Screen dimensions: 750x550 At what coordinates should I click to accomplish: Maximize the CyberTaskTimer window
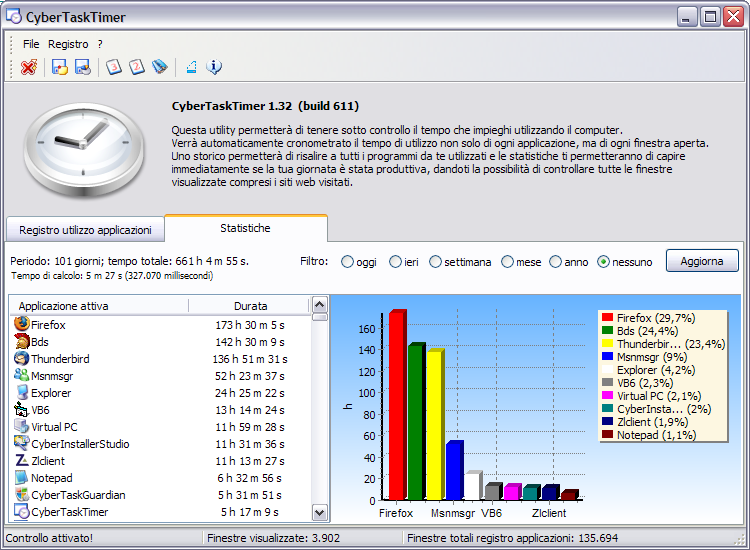click(x=710, y=17)
